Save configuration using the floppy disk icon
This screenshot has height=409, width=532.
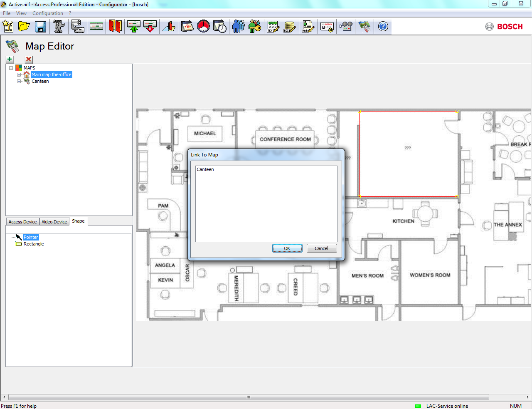coord(40,26)
